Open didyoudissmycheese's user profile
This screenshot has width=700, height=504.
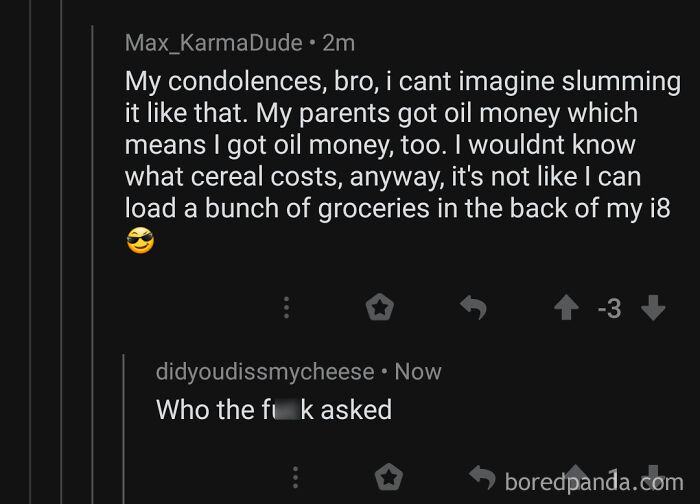click(x=265, y=371)
